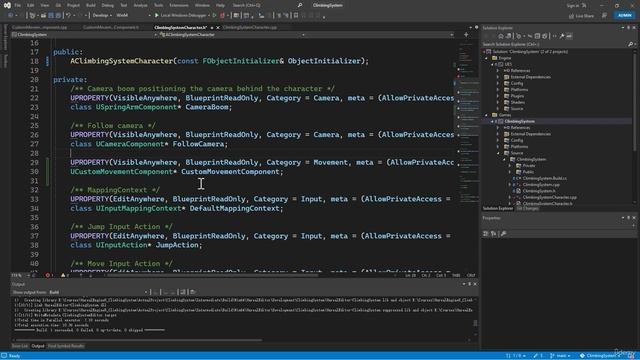The width and height of the screenshot is (640, 360).
Task: Click the Save All toolbar icon
Action: click(x=58, y=16)
